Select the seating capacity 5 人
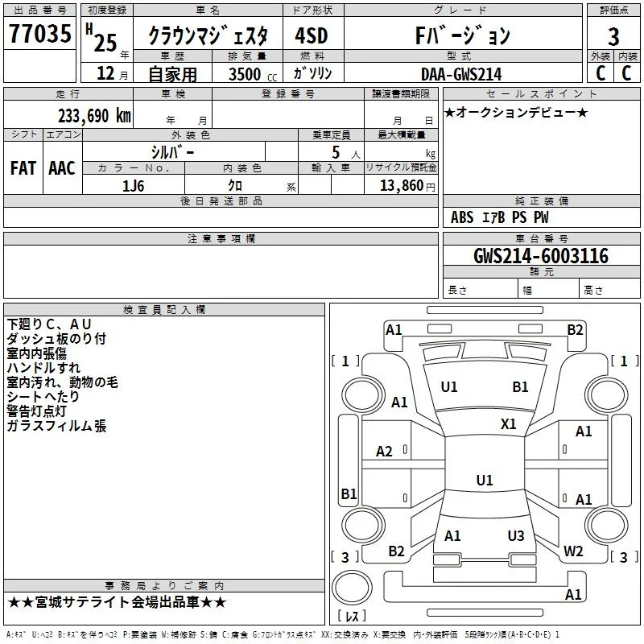Screen dimensions: 644x644 click(x=346, y=153)
